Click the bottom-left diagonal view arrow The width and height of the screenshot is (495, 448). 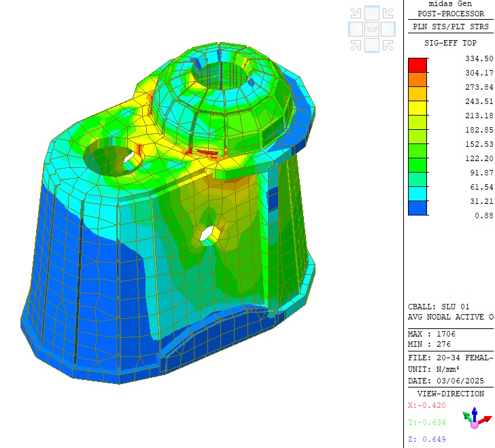tap(356, 45)
